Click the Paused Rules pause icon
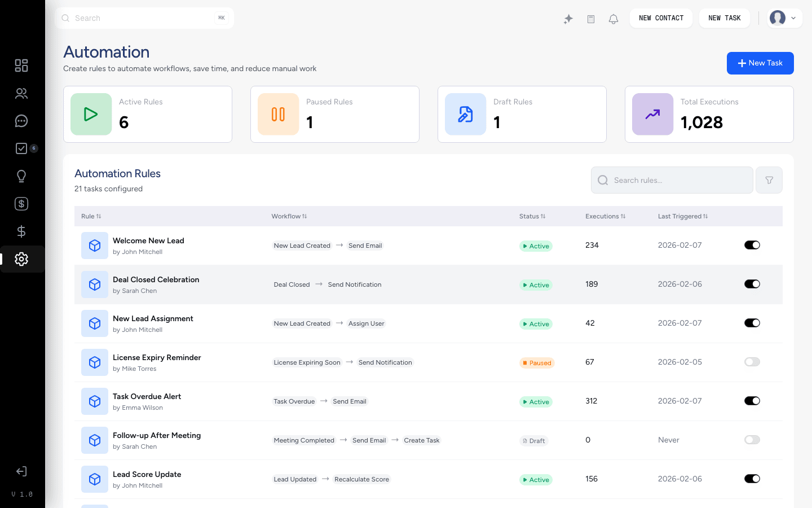 [x=279, y=114]
